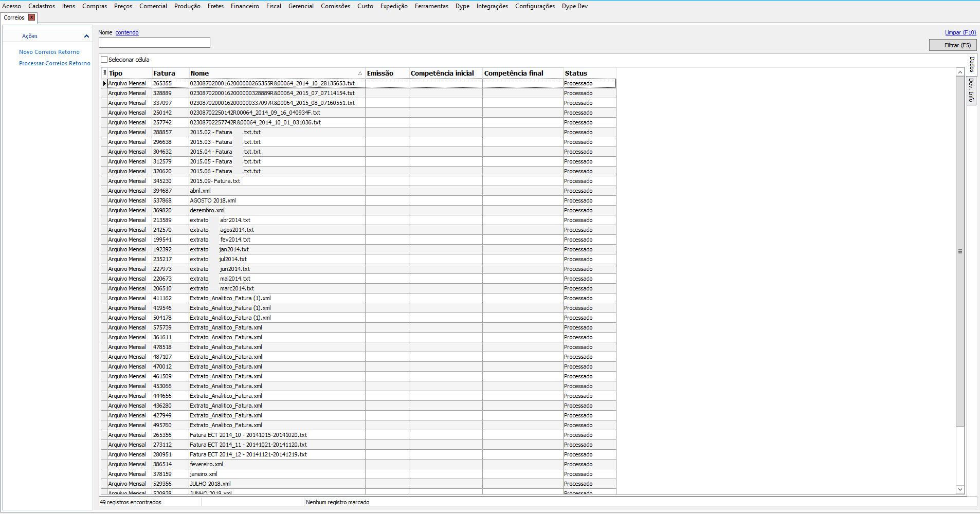The width and height of the screenshot is (980, 514).
Task: Click the Filtrar (F5) button
Action: click(953, 45)
